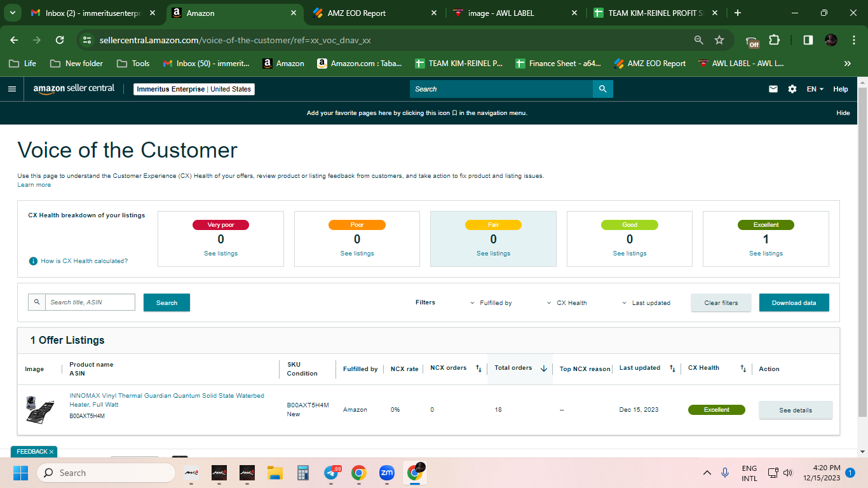Click the teal Search button
The width and height of the screenshot is (868, 488).
pyautogui.click(x=166, y=302)
